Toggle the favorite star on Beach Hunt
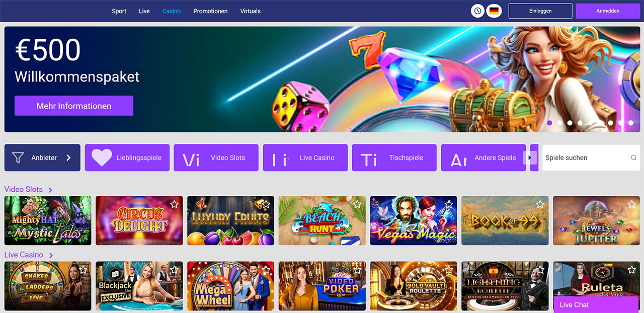 tap(357, 204)
